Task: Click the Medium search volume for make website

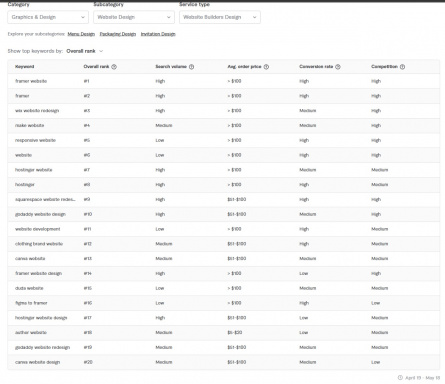Action: click(x=164, y=125)
